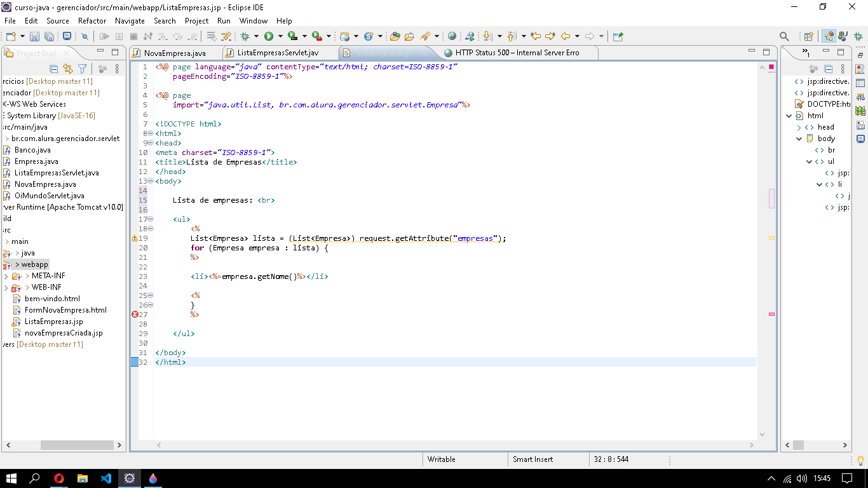Click the error marker on line 27
Image resolution: width=868 pixels, height=488 pixels.
135,315
